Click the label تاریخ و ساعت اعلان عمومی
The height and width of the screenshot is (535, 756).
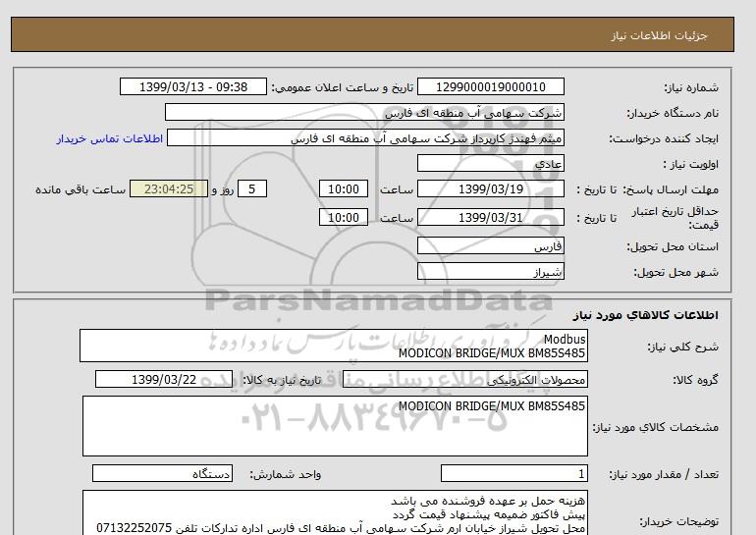coord(343,87)
